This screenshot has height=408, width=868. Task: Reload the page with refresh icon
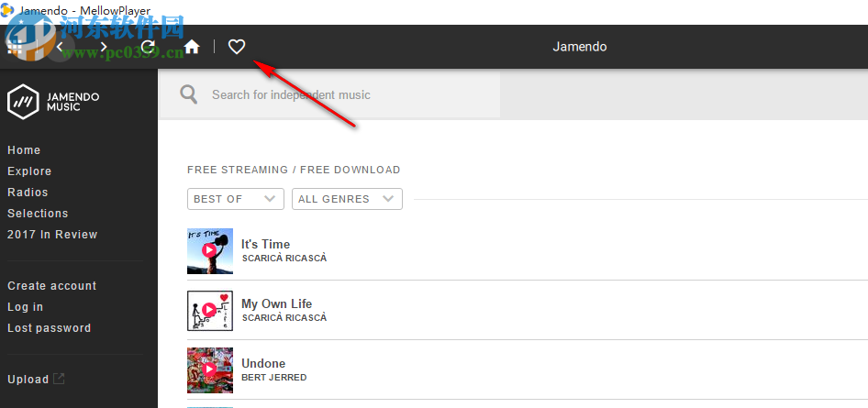coord(148,47)
